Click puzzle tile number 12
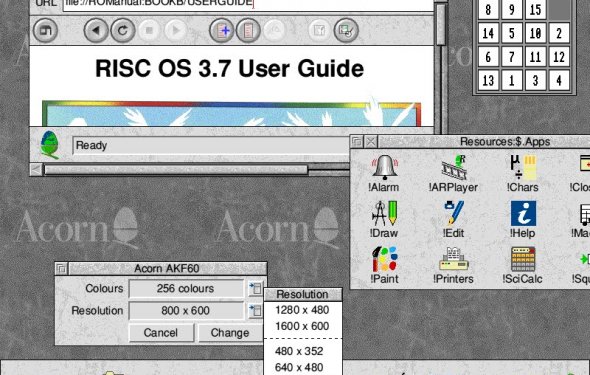 tap(559, 57)
